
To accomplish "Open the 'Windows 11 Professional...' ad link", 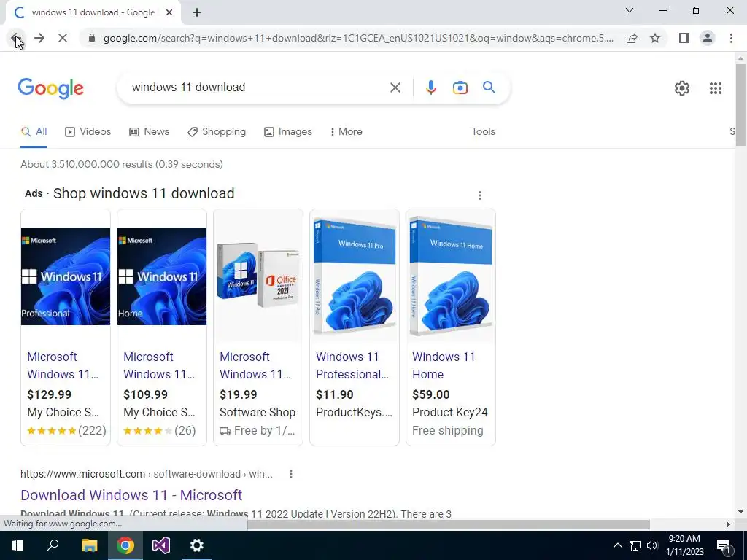I will coord(352,365).
